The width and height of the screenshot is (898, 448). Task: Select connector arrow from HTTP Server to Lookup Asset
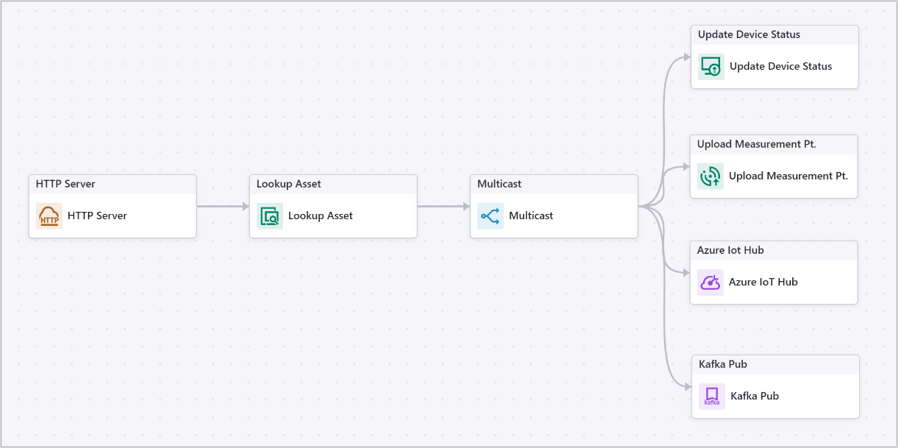tap(222, 207)
